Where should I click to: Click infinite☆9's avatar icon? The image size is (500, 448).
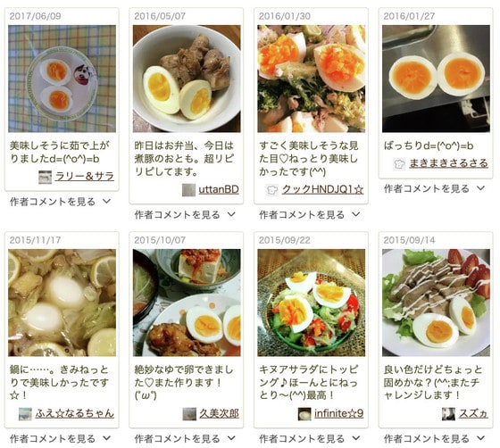[304, 413]
